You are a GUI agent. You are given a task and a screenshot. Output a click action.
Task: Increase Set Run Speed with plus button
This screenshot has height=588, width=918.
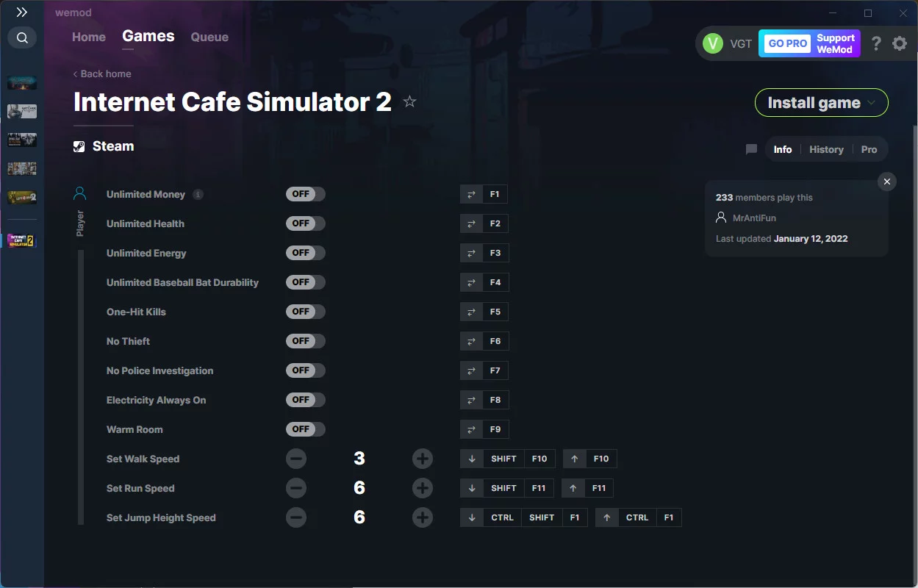[x=423, y=489]
